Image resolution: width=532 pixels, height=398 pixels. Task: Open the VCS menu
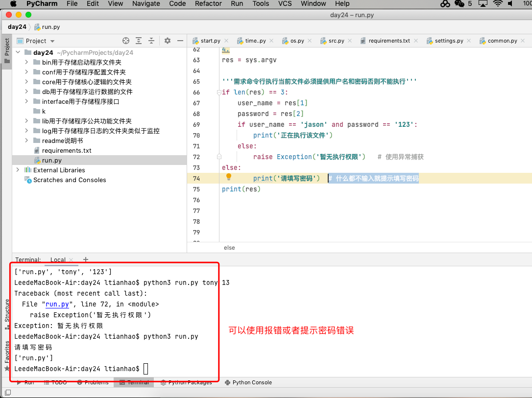click(x=285, y=4)
